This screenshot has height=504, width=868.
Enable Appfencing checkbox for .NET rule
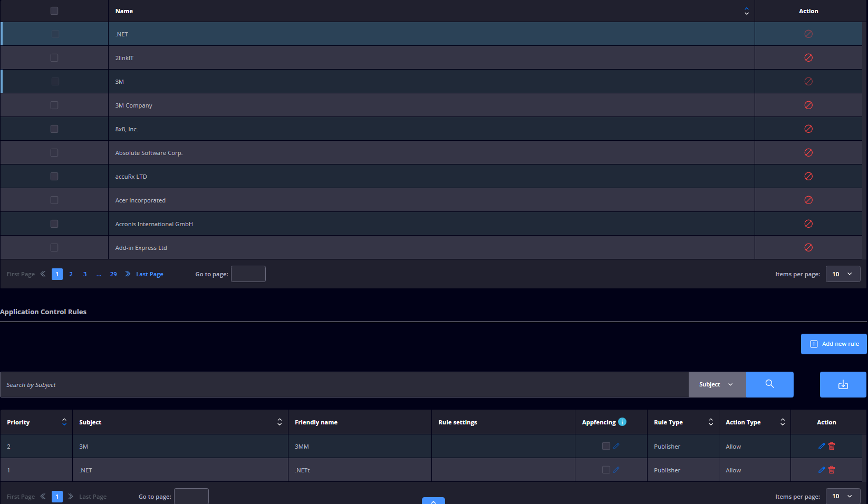click(x=606, y=470)
